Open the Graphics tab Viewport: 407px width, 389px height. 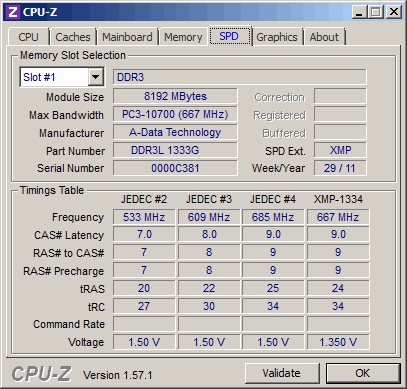[277, 37]
